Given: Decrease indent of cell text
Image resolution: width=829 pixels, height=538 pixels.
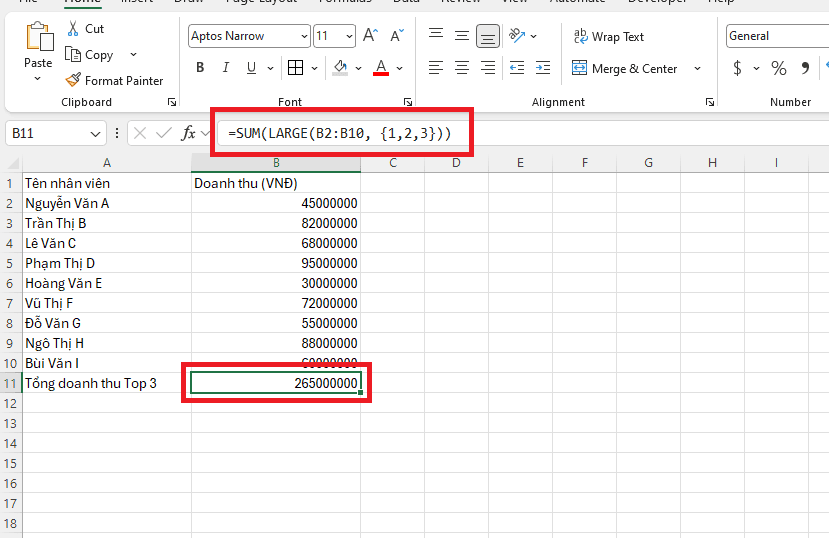Looking at the screenshot, I should pyautogui.click(x=517, y=68).
